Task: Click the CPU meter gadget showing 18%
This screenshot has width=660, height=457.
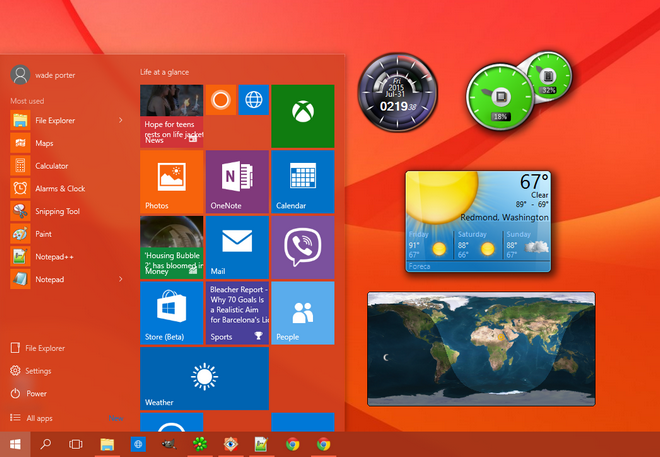Action: point(500,97)
